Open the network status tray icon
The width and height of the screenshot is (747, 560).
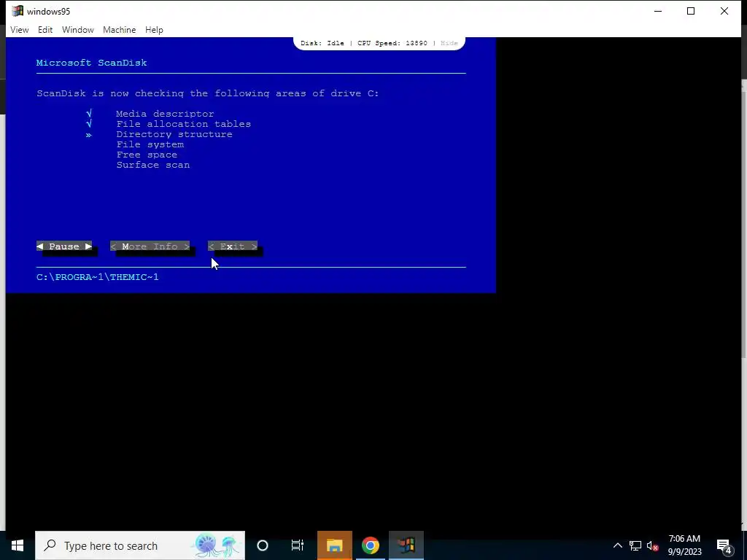[635, 545]
